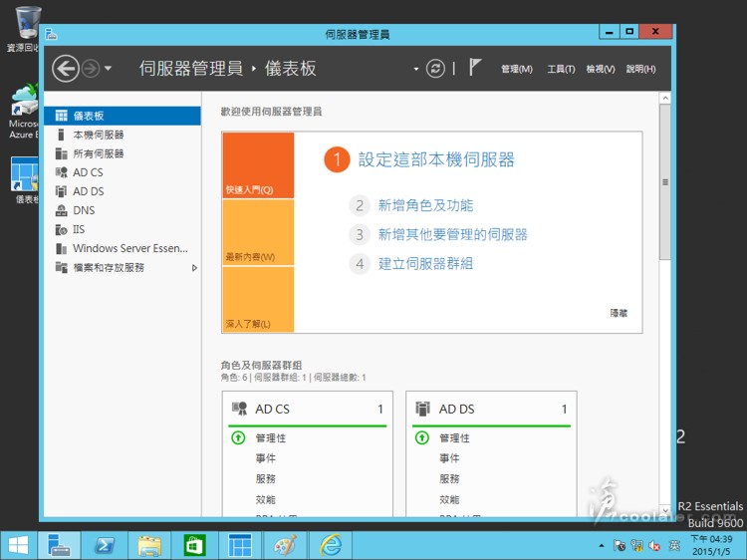Open the navigation history dropdown arrow
Screen dimensions: 747x560
[x=109, y=68]
